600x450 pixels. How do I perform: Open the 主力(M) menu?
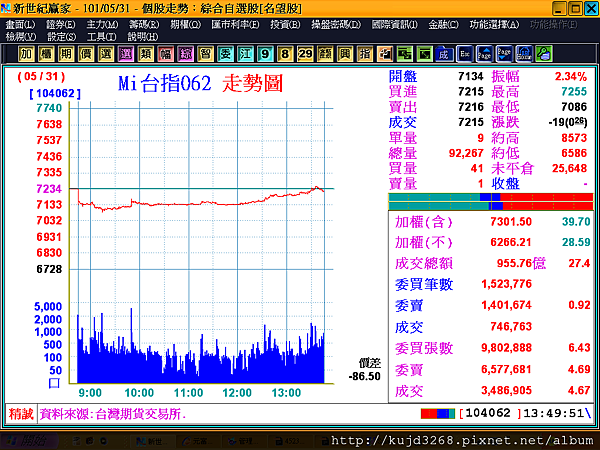pos(102,24)
